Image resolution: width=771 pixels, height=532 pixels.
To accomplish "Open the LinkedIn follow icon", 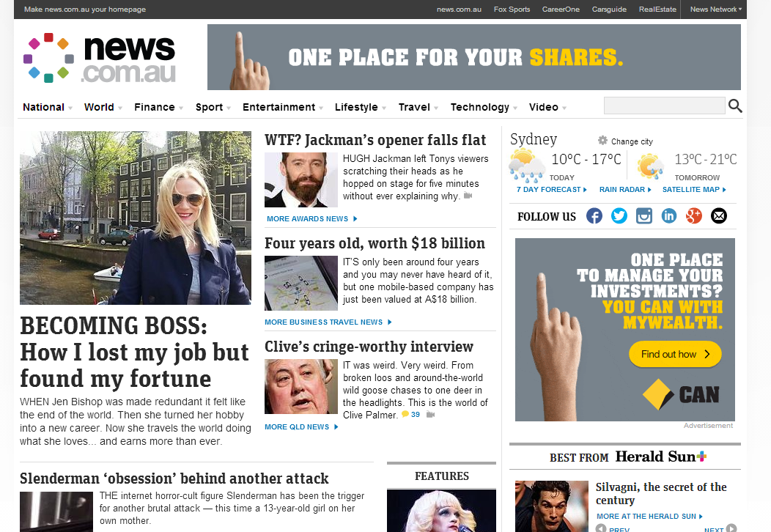I will (x=668, y=216).
